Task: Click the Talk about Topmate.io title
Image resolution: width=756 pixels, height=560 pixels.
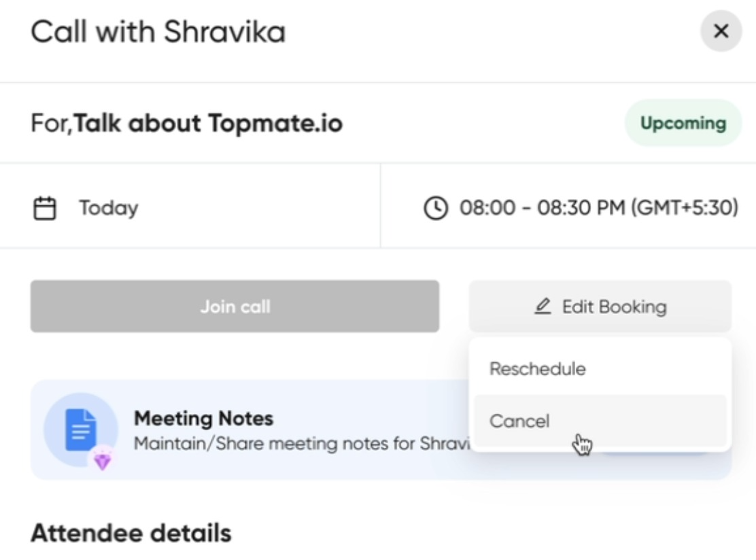Action: [208, 124]
